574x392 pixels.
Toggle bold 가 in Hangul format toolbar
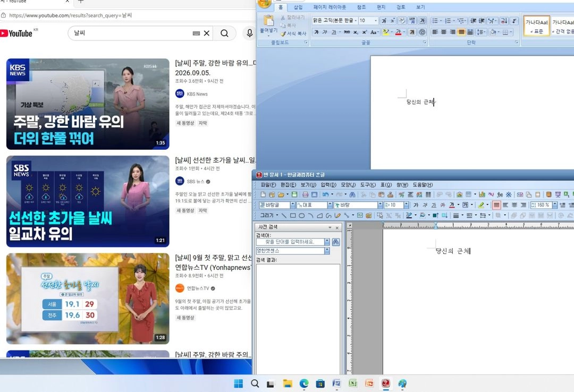coord(416,205)
